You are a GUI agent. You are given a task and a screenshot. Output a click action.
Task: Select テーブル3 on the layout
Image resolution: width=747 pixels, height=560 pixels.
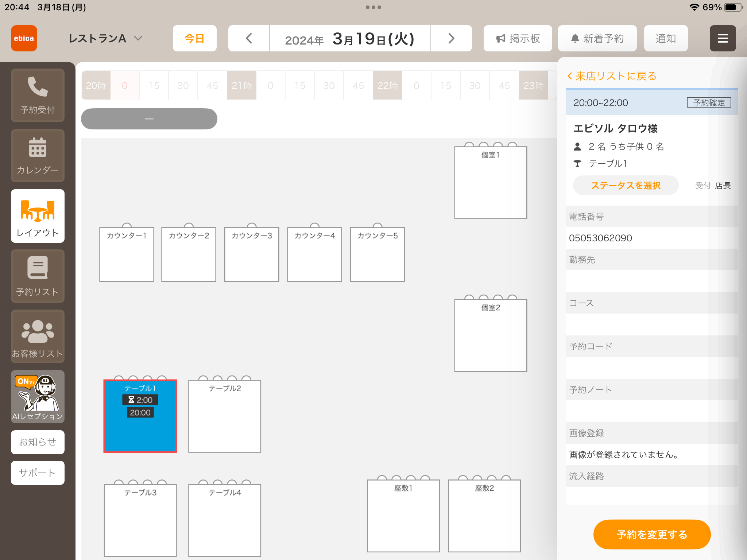click(x=140, y=520)
